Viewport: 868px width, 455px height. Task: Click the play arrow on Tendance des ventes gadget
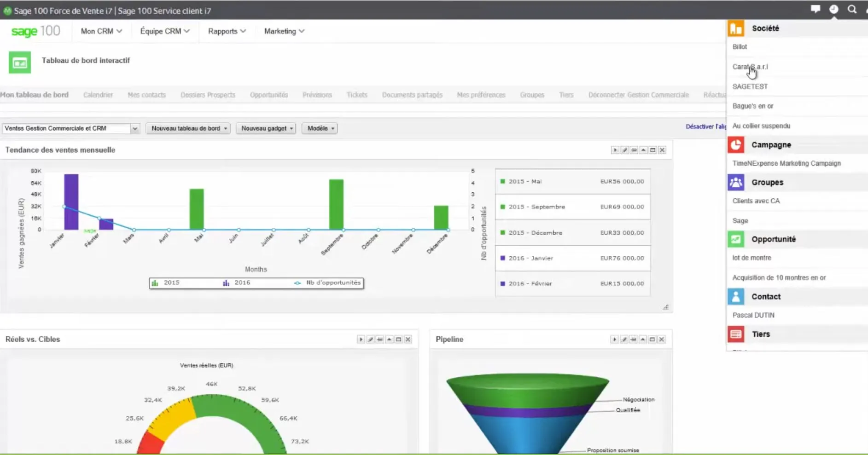click(615, 150)
